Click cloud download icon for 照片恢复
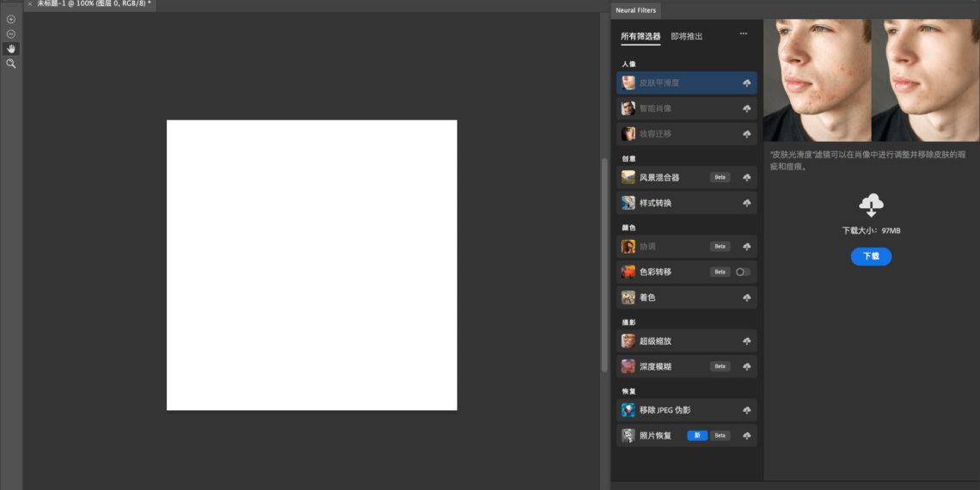 [x=746, y=436]
